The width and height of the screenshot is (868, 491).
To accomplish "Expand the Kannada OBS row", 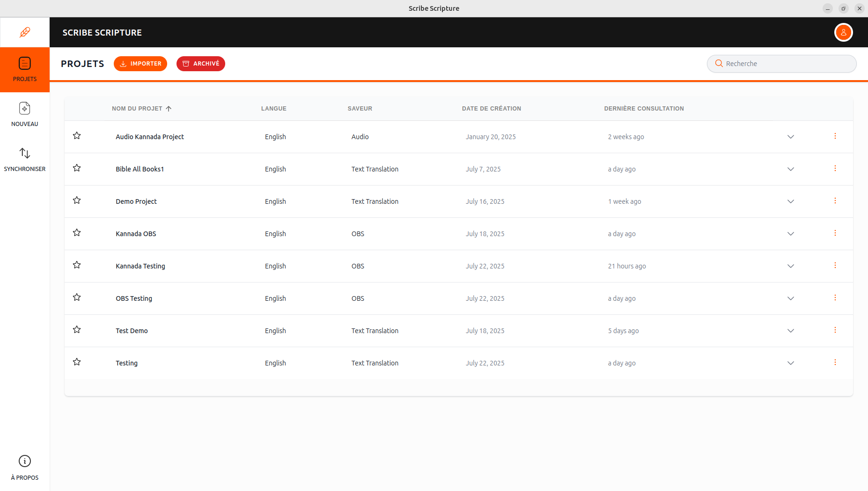I will pyautogui.click(x=790, y=234).
